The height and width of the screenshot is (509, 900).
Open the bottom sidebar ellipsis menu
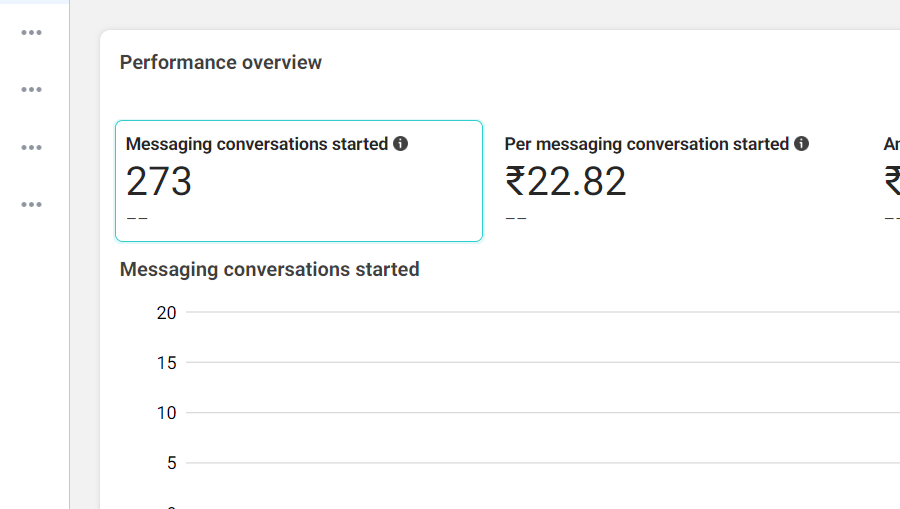tap(32, 205)
